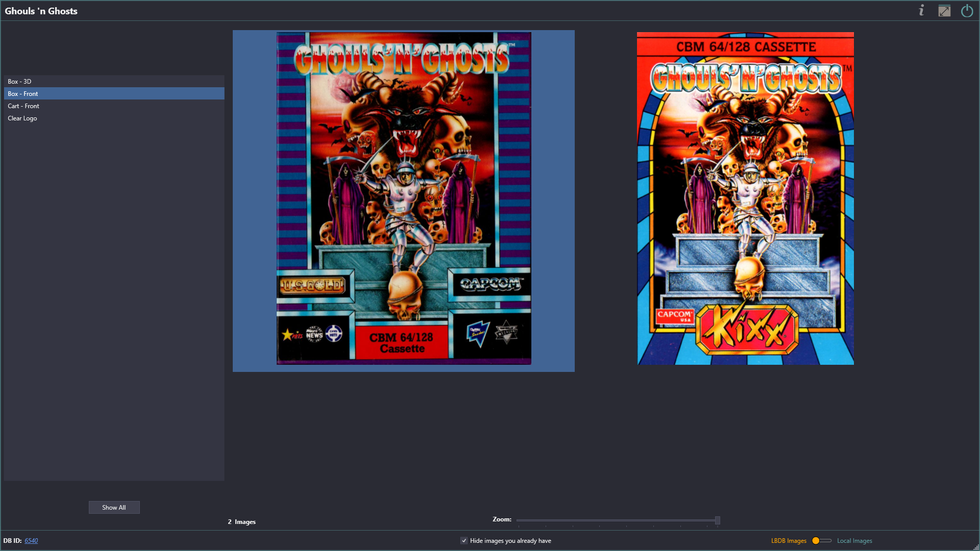
Task: Select Cart - Front image type
Action: (x=114, y=106)
